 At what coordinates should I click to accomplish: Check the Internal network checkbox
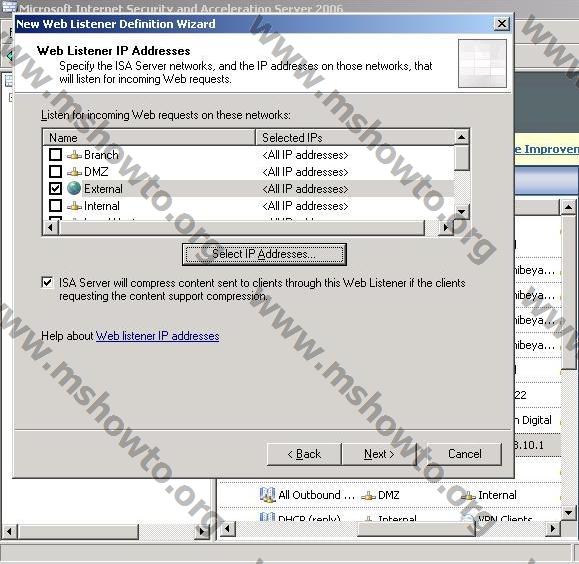tap(55, 205)
